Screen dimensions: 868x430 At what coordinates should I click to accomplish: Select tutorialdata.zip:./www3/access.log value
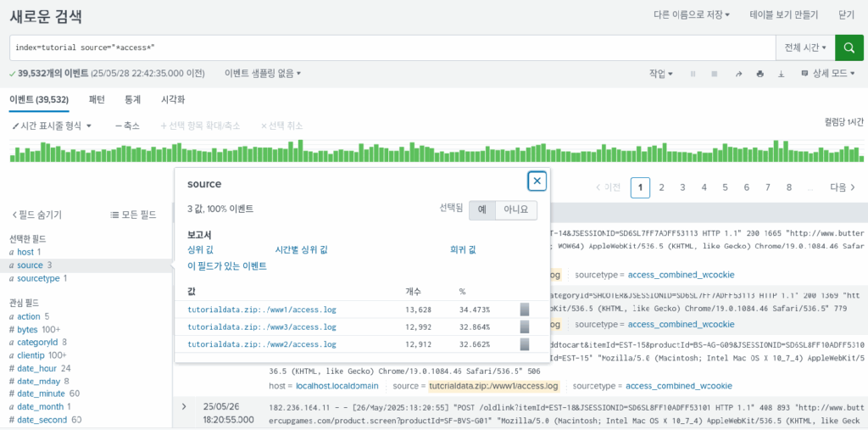(261, 327)
